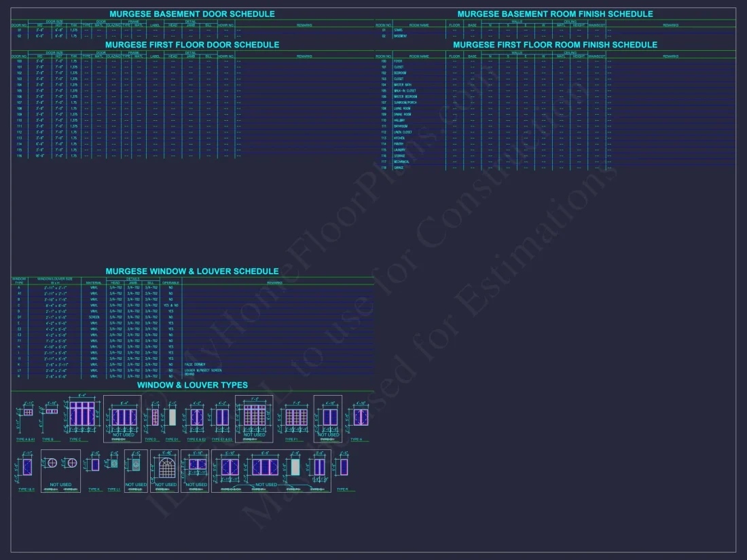Select the Murgese First Floor Door Schedule heading

point(192,45)
